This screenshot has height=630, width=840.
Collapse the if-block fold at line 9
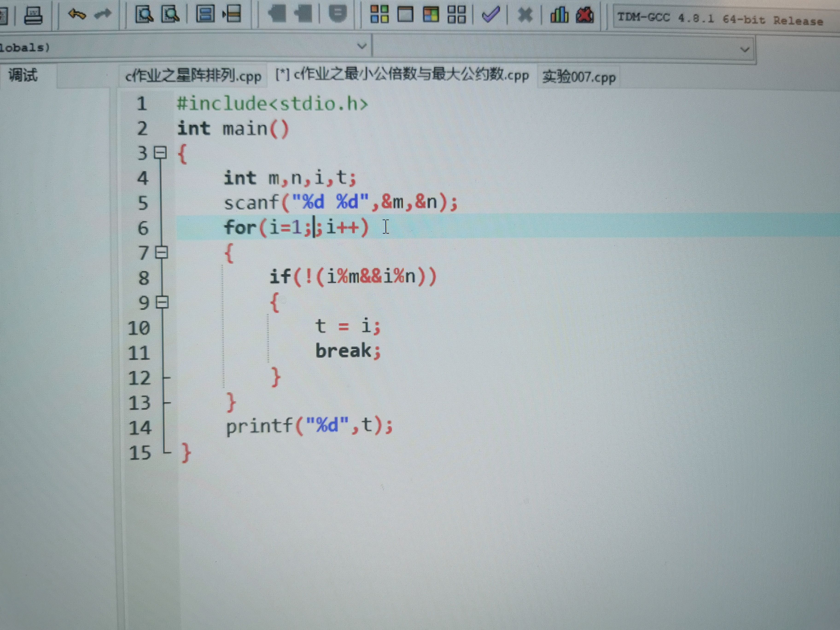[x=163, y=302]
